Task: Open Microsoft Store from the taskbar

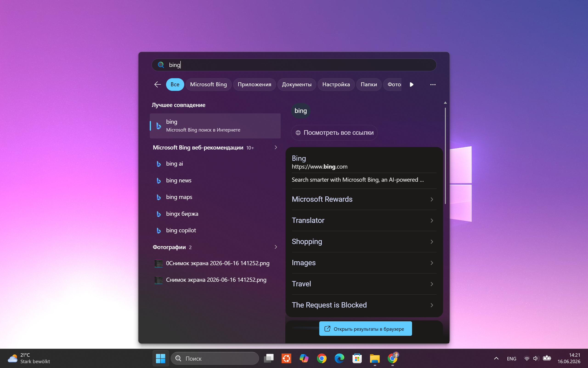Action: point(357,358)
